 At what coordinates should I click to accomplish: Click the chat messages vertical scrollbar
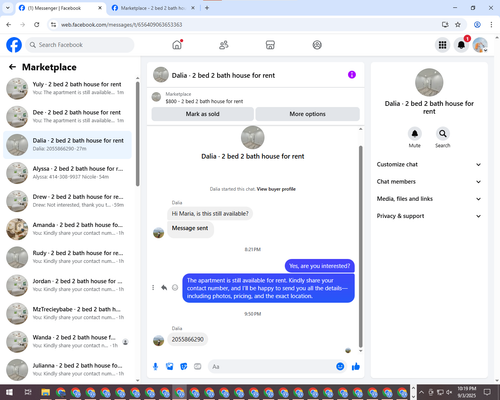point(360,246)
